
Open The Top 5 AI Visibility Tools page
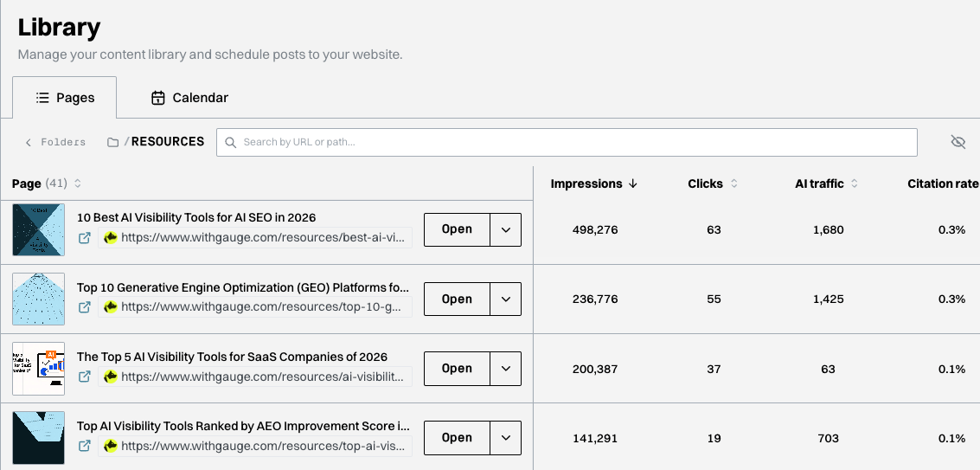tap(457, 369)
